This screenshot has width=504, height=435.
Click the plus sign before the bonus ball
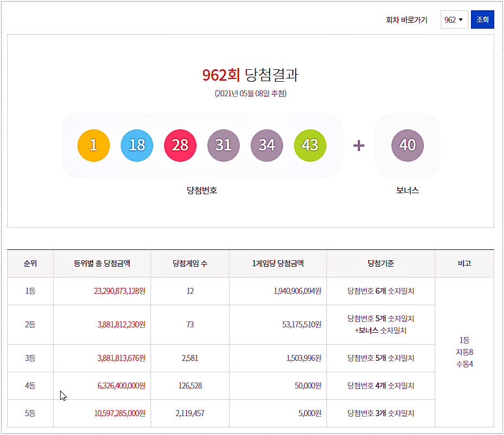coord(359,146)
